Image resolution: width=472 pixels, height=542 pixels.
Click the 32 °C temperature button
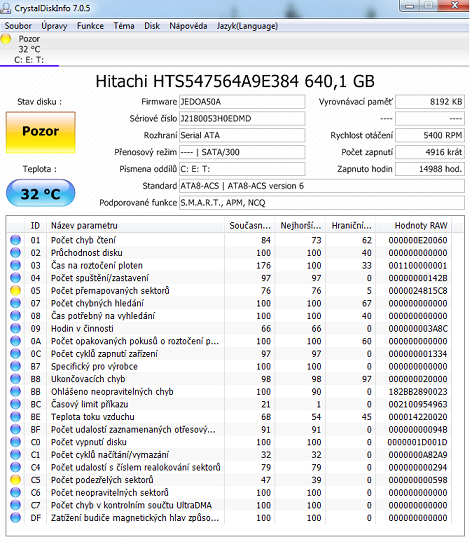click(x=40, y=193)
